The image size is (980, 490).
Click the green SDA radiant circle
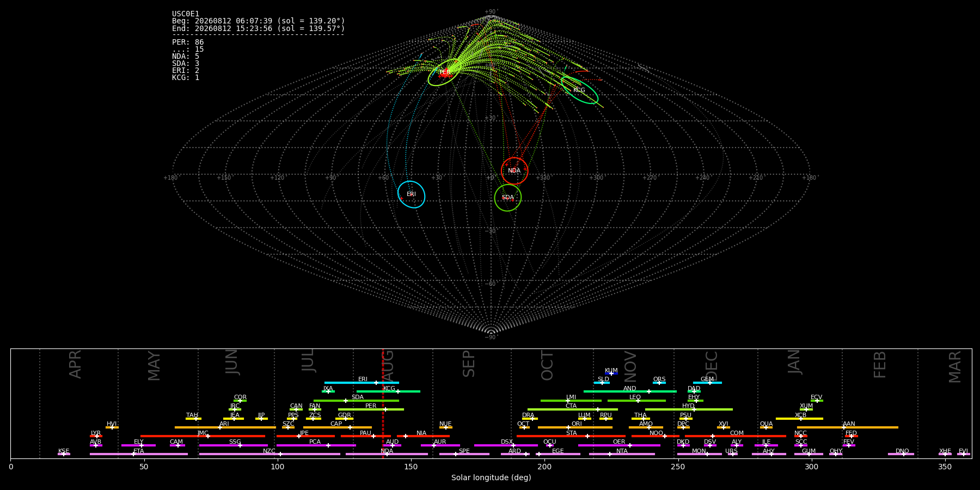click(x=508, y=197)
